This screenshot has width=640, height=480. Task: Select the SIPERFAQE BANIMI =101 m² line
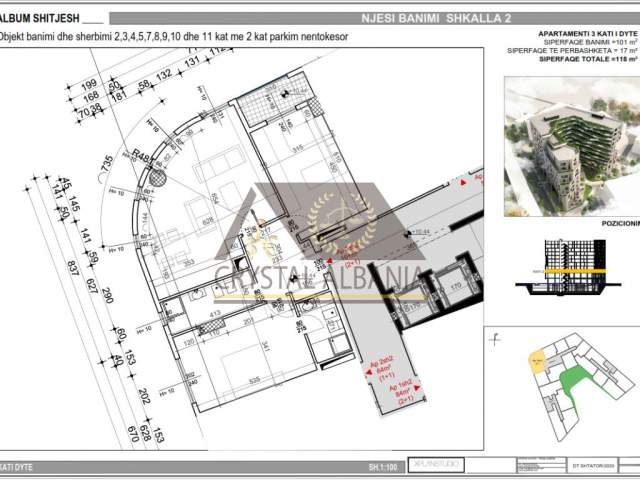pos(591,42)
